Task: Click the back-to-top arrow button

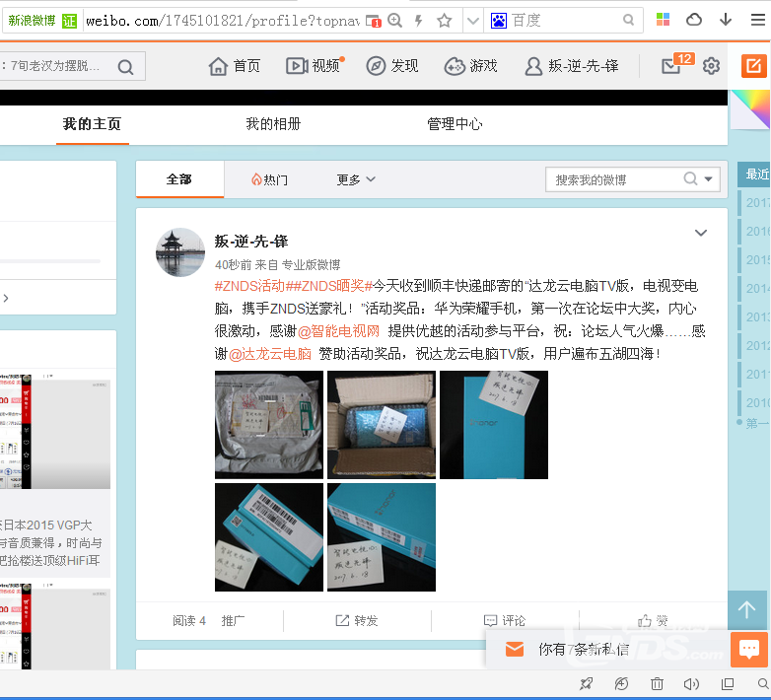Action: pyautogui.click(x=747, y=609)
